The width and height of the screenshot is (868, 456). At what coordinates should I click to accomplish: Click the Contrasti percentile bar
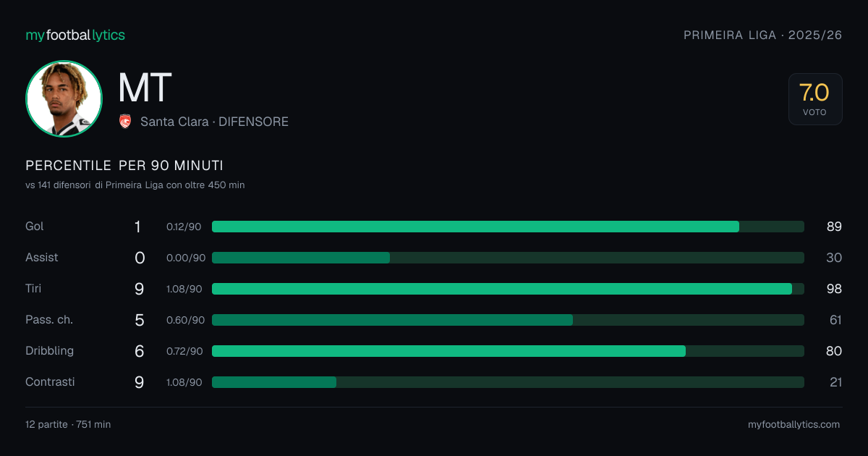(508, 382)
